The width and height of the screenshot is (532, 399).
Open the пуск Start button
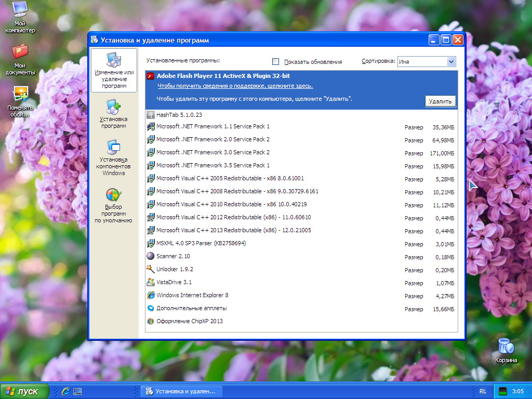(24, 391)
